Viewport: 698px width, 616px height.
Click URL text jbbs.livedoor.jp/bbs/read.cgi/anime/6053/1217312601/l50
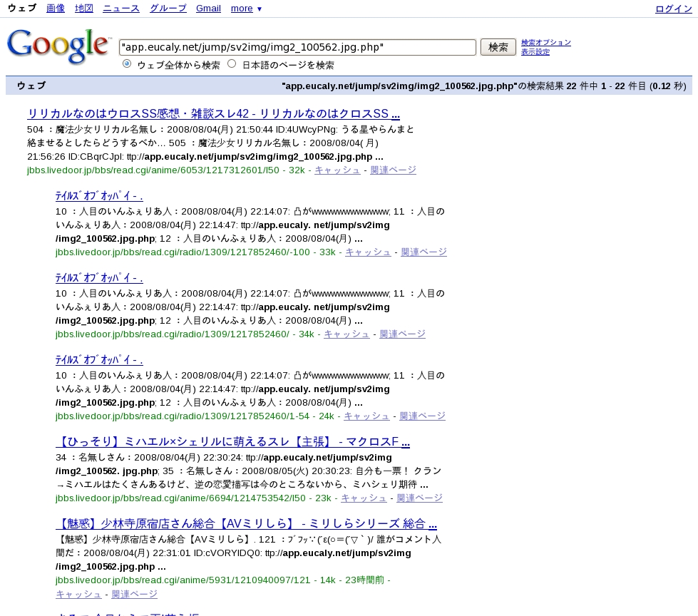(153, 170)
